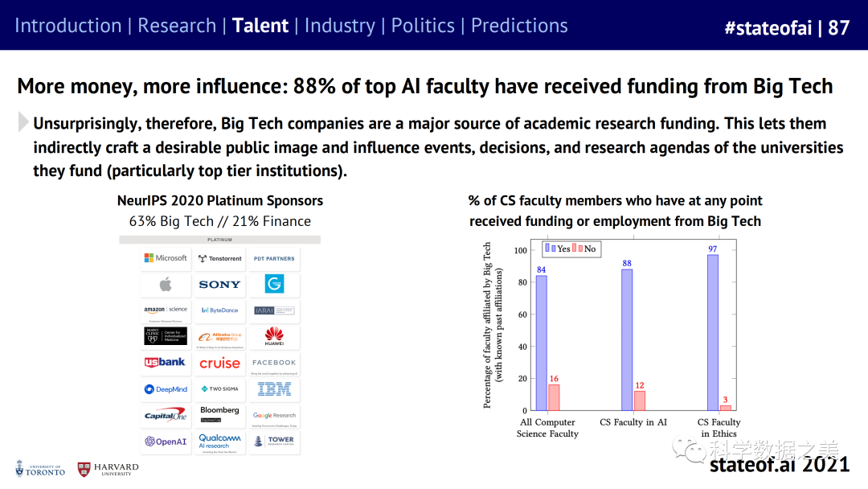868x489 pixels.
Task: Select the DeepMind sponsor logo
Action: point(166,389)
